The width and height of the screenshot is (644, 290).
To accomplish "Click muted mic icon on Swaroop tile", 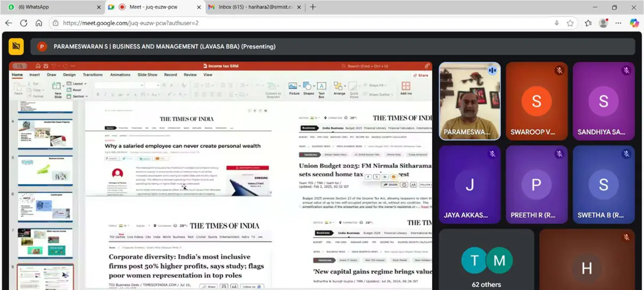I will [x=559, y=70].
